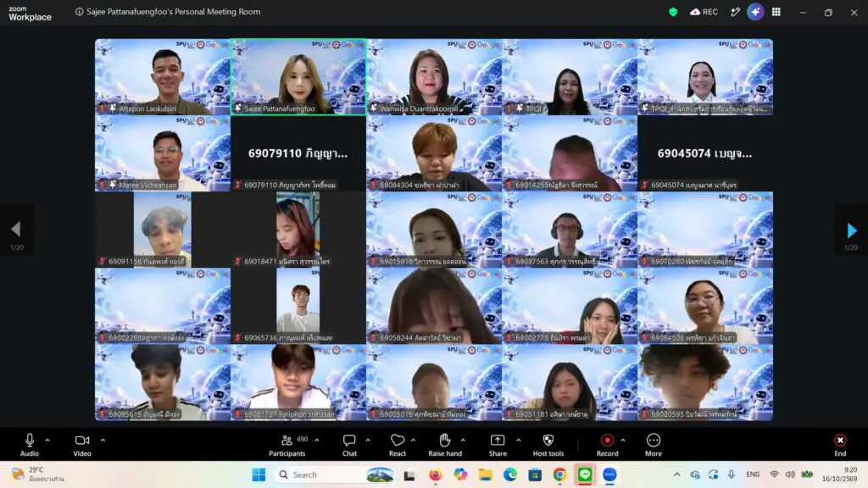868x488 pixels.
Task: Click the Windows Start button
Action: coord(259,474)
